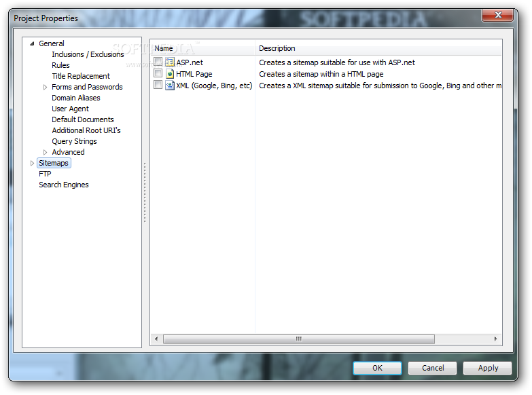Viewport: 532px width, 395px height.
Task: Click the XML sitemap description text
Action: pos(380,86)
